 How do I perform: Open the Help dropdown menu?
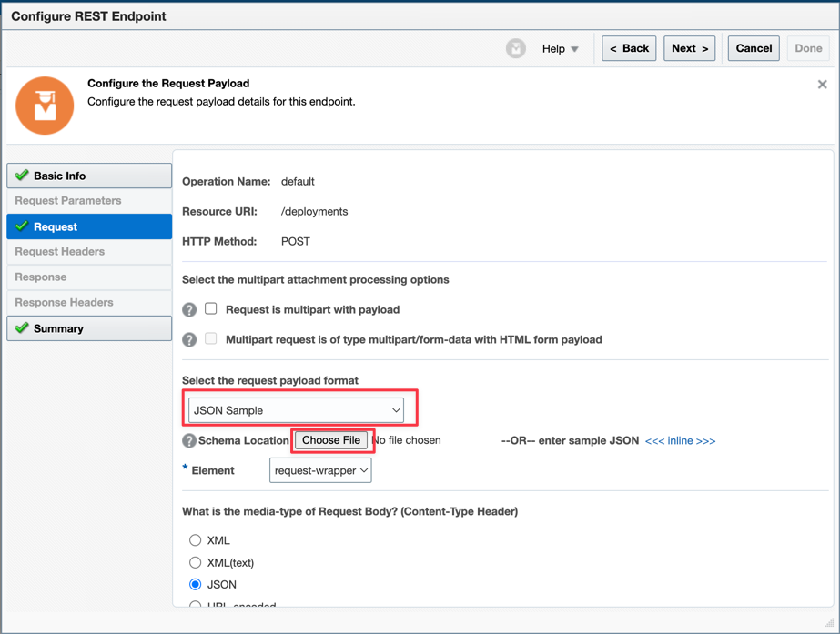pos(560,49)
